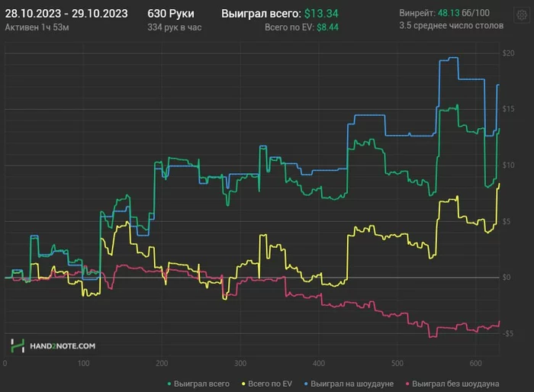The image size is (534, 392).
Task: Hide the Выиграл без шоудауна legend series
Action: [x=455, y=384]
